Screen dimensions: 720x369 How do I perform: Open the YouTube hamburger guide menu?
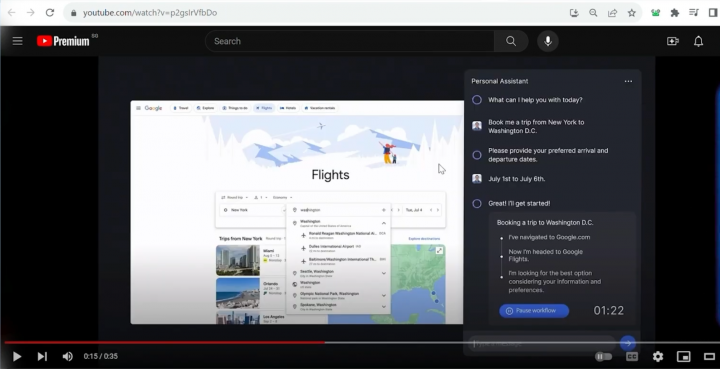(x=17, y=41)
